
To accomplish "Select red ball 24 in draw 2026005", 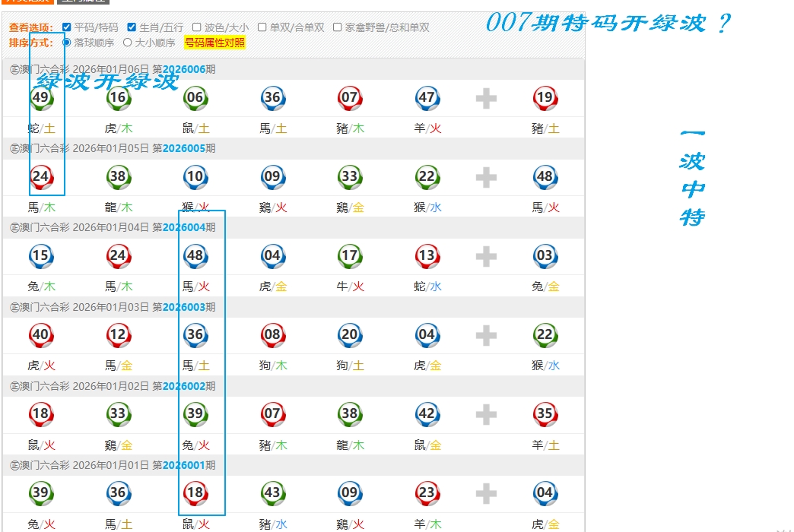I will pos(40,176).
